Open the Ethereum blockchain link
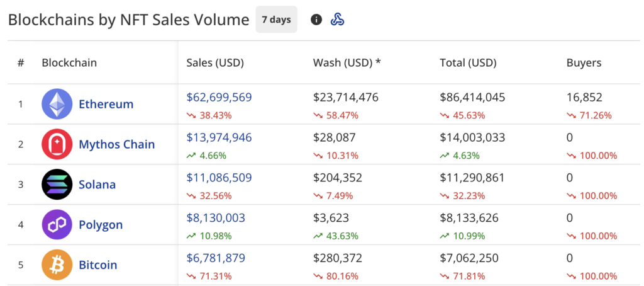 [x=106, y=104]
